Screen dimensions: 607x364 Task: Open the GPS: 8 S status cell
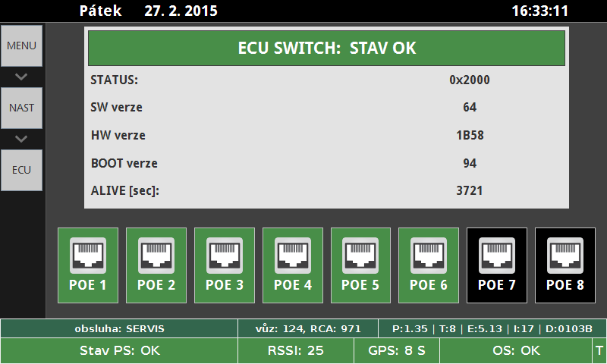[x=397, y=350]
